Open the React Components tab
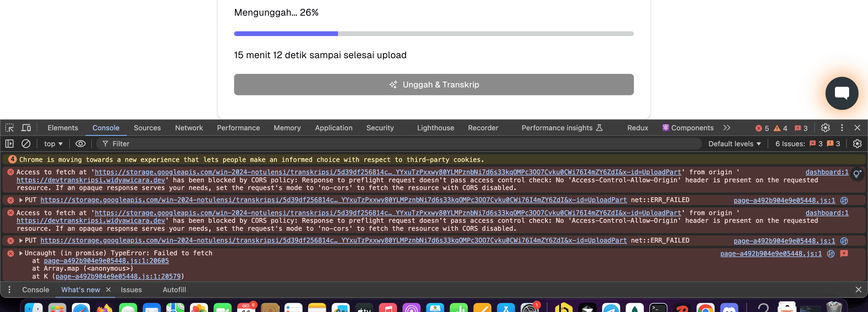Screen dimensions: 868x312 click(x=688, y=128)
